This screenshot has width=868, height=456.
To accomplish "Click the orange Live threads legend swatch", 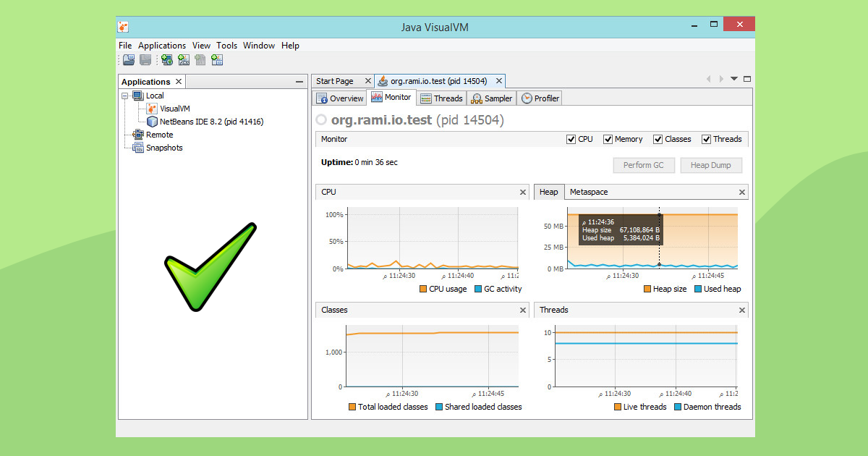I will pyautogui.click(x=618, y=407).
